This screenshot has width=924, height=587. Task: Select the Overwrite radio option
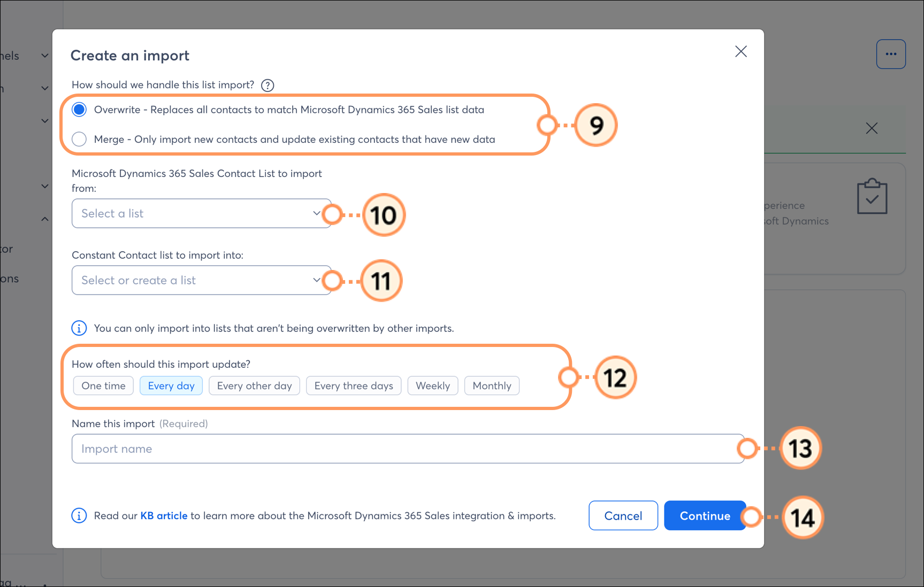pyautogui.click(x=79, y=110)
